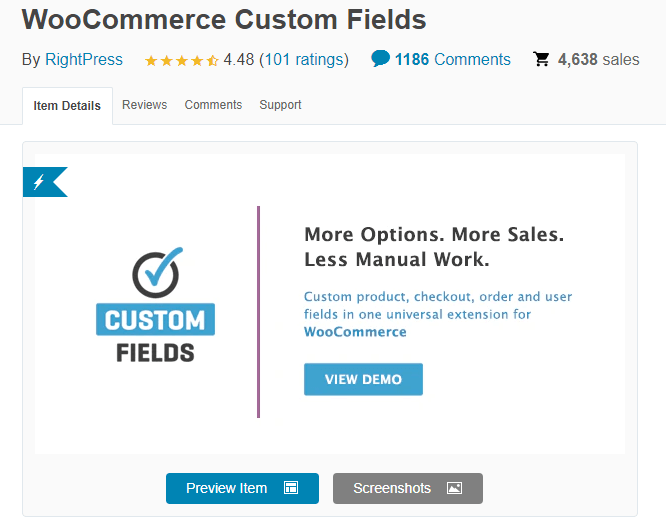Screen dimensions: 666x527
Task: Click the picture icon in Screenshots
Action: click(454, 488)
